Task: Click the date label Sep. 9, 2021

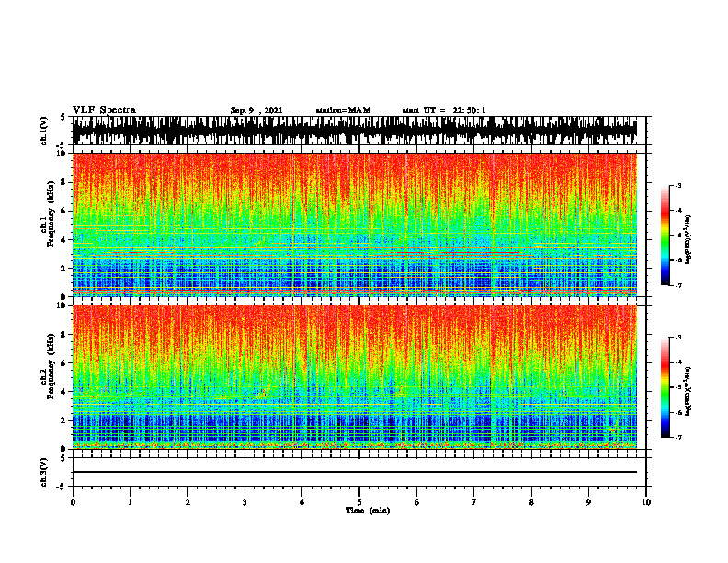Action: click(x=256, y=110)
